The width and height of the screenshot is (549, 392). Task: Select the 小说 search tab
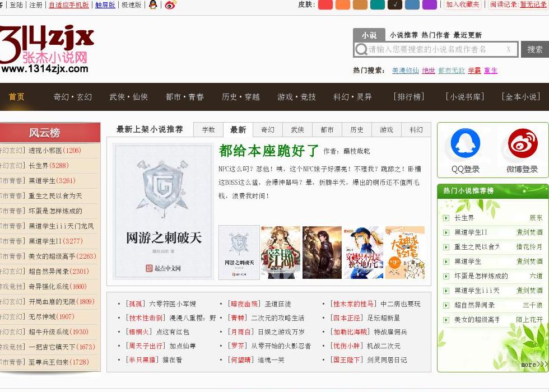pos(369,35)
